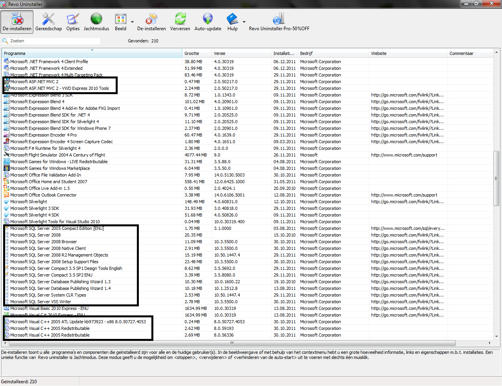The width and height of the screenshot is (502, 386).
Task: Select the highlighted De-installeren view button
Action: pyautogui.click(x=17, y=22)
